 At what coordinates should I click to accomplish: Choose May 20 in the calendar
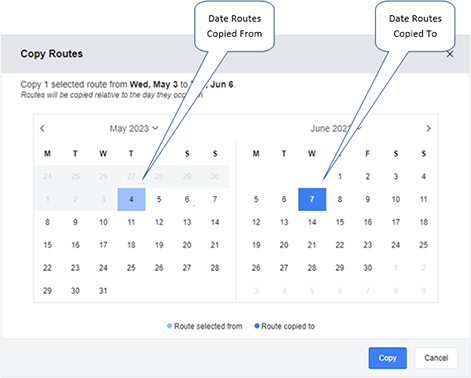187,245
